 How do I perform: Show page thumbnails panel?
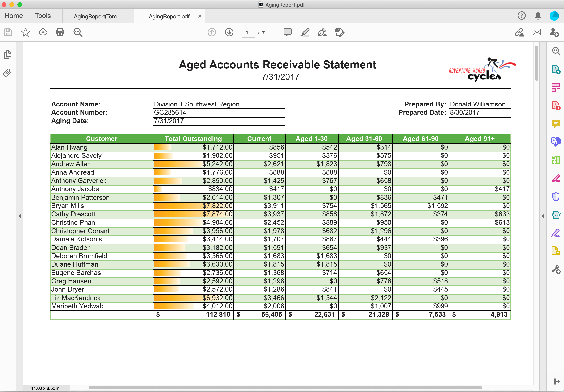(7, 55)
